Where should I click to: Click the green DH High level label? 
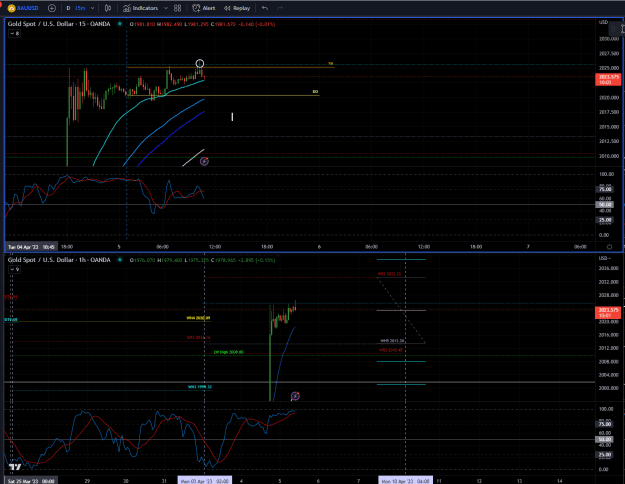point(229,352)
